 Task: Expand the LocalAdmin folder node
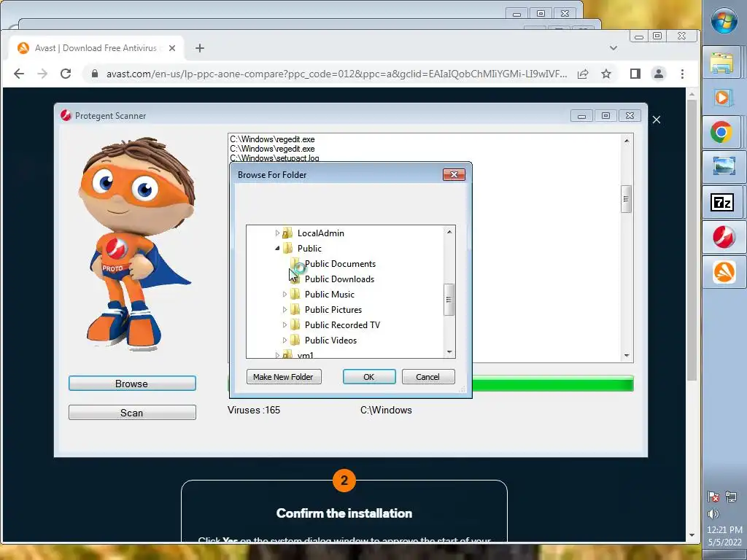click(277, 233)
